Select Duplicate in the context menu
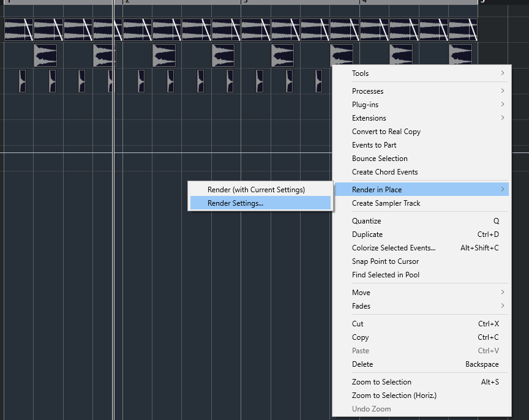 367,234
